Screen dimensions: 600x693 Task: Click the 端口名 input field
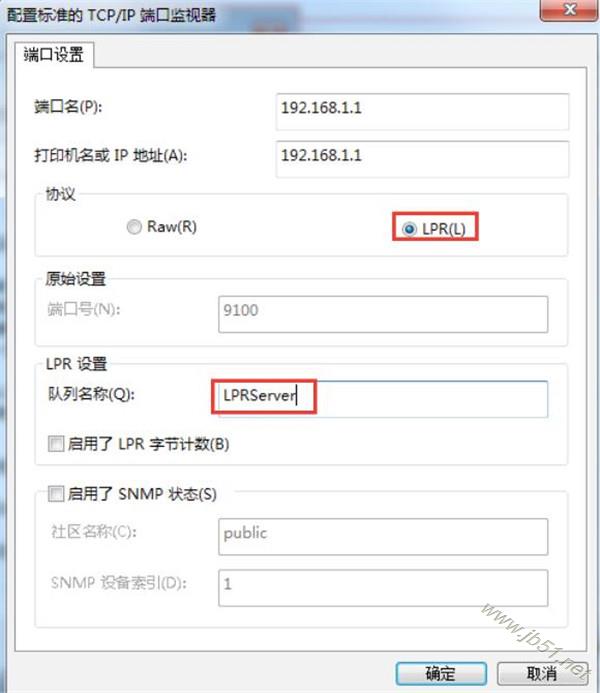422,111
